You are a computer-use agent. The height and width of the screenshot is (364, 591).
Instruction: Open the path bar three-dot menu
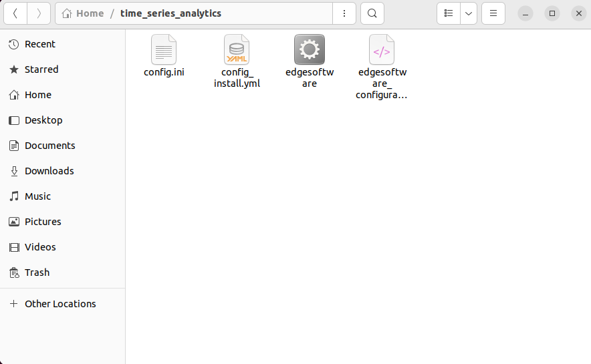click(x=344, y=13)
